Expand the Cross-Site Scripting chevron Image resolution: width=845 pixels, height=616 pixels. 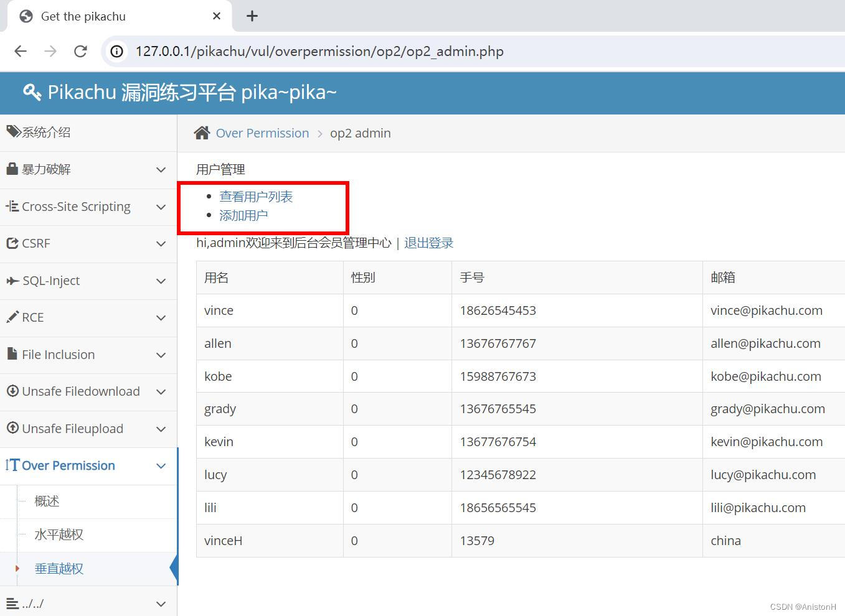coord(161,207)
